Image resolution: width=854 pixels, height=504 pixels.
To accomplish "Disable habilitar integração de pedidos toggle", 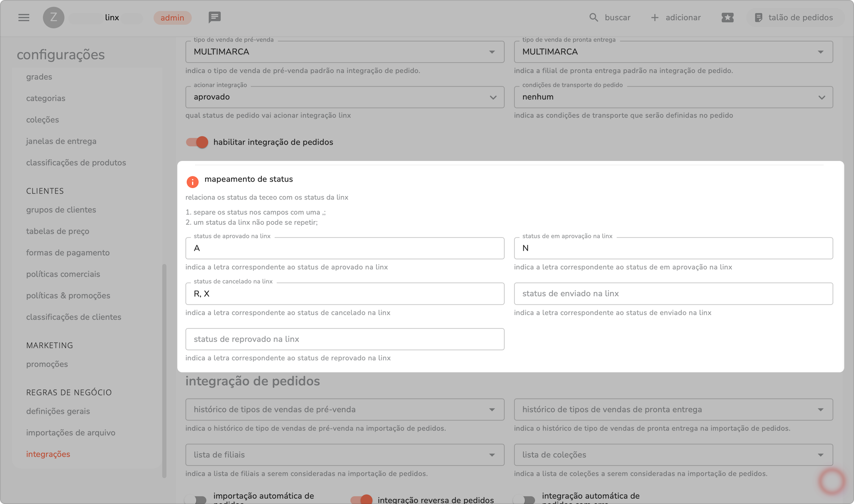I will click(197, 142).
